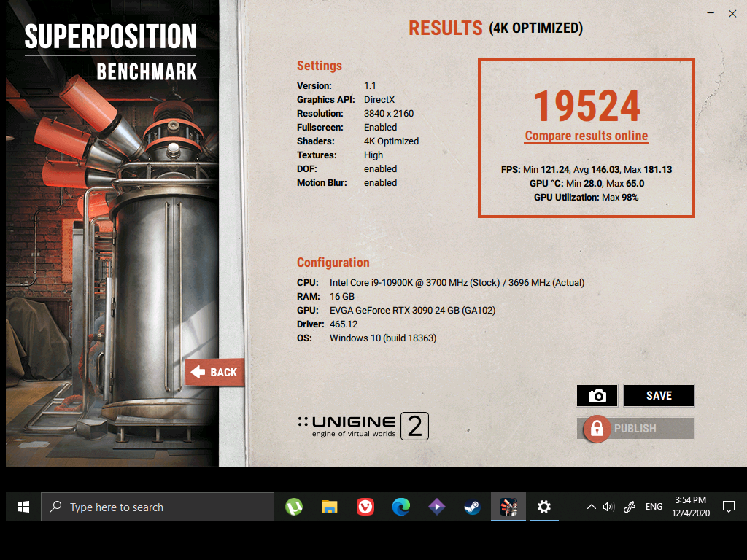Click GPU EVGA GeForce RTX 3090 text
Viewport: 747px width, 560px height.
413,311
